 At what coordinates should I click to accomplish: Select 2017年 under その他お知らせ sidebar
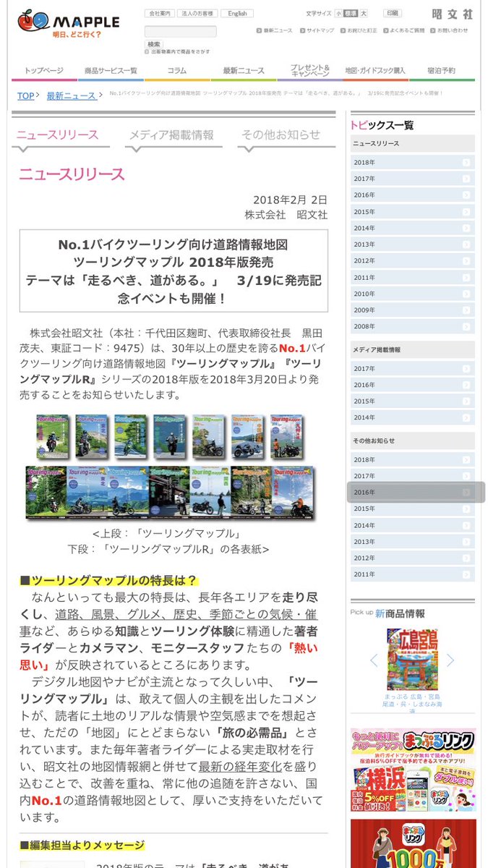coord(413,476)
